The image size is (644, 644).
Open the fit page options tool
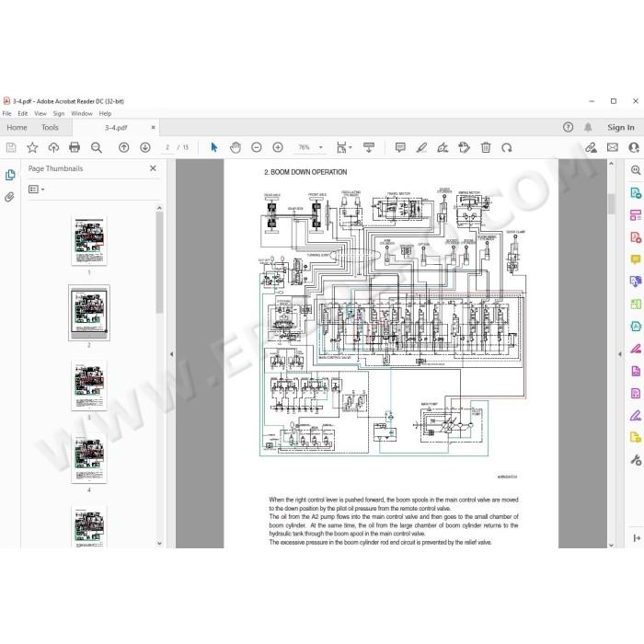coord(344,147)
